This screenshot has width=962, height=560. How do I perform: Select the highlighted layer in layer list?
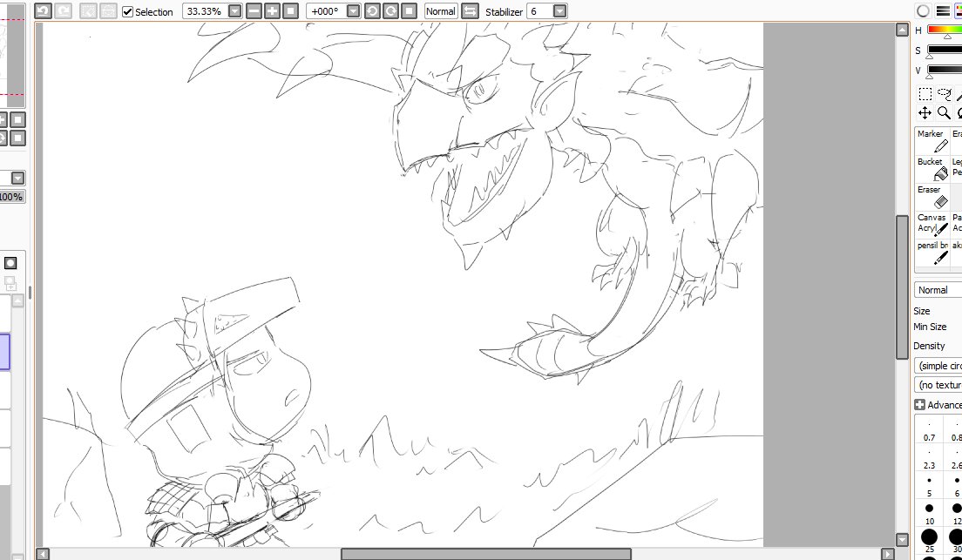point(5,352)
